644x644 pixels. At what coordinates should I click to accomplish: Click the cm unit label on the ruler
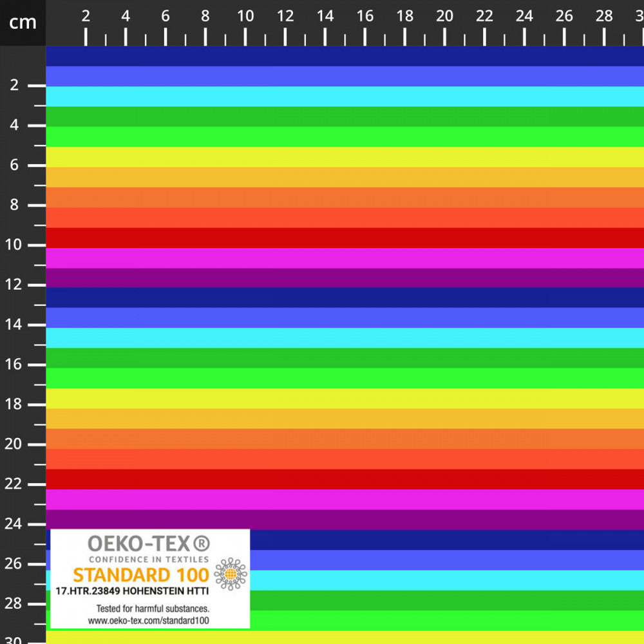[23, 23]
